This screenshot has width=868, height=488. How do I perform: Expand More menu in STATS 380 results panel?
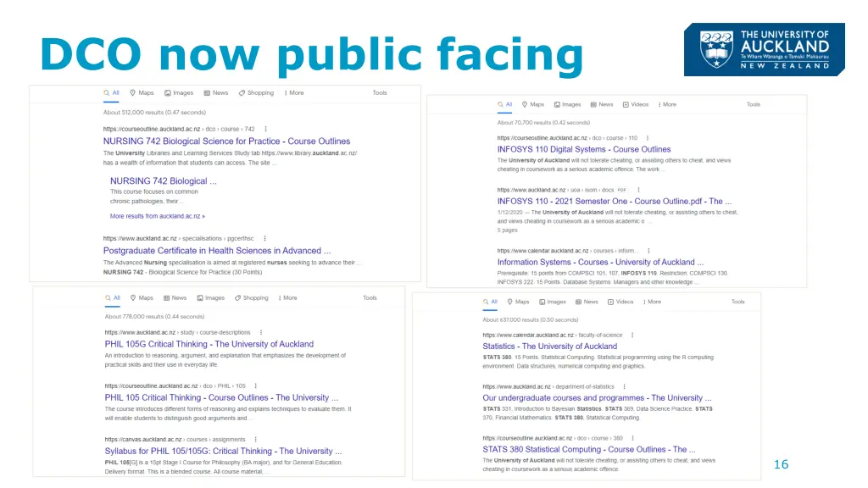(652, 302)
